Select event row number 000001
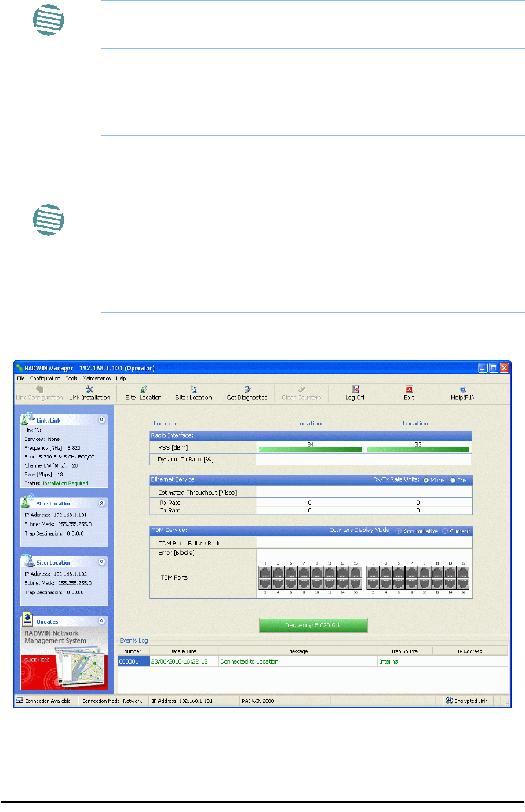 [x=133, y=661]
